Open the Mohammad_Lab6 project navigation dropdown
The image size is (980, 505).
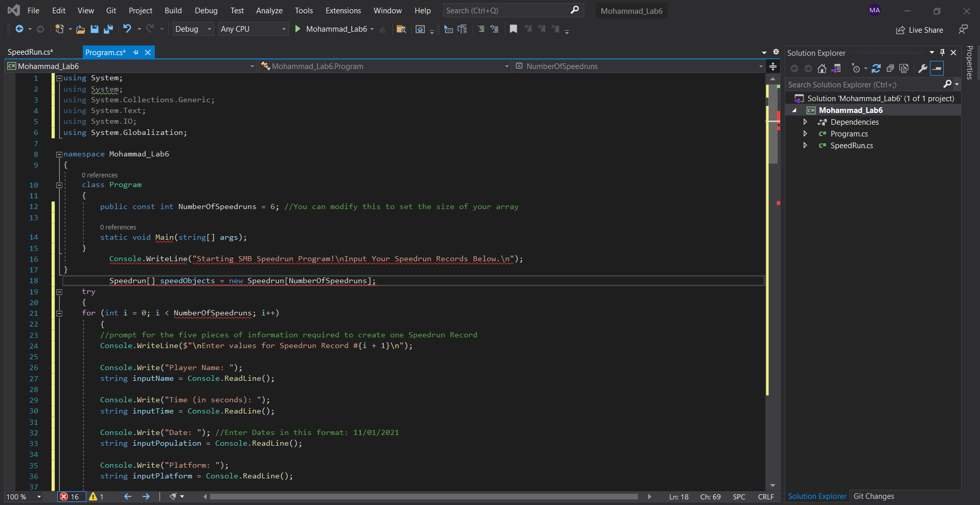130,66
